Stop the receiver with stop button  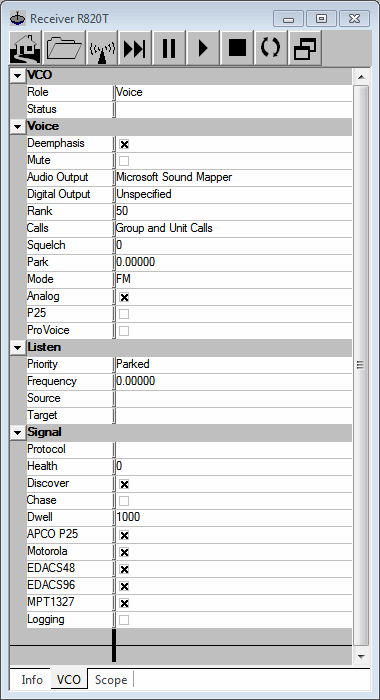tap(237, 48)
